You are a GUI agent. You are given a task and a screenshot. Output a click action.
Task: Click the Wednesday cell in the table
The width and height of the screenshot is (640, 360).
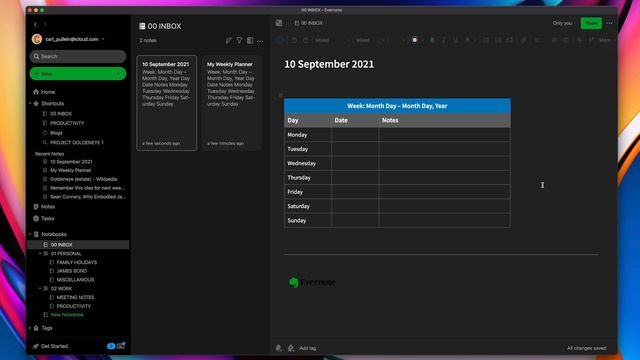(x=308, y=163)
